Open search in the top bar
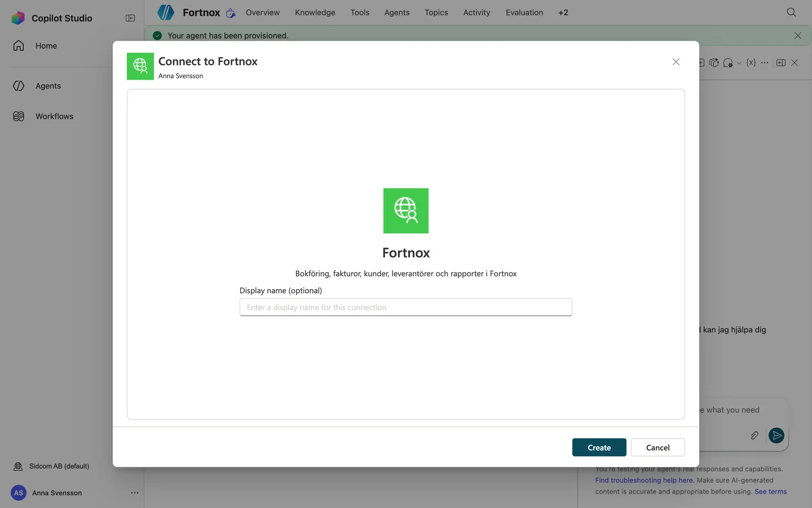This screenshot has width=812, height=508. point(791,12)
